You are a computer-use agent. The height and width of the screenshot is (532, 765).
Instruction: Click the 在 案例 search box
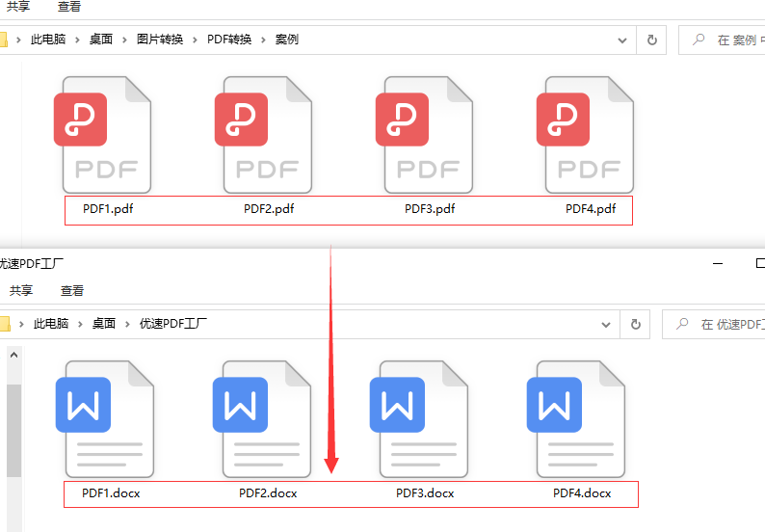(x=722, y=40)
